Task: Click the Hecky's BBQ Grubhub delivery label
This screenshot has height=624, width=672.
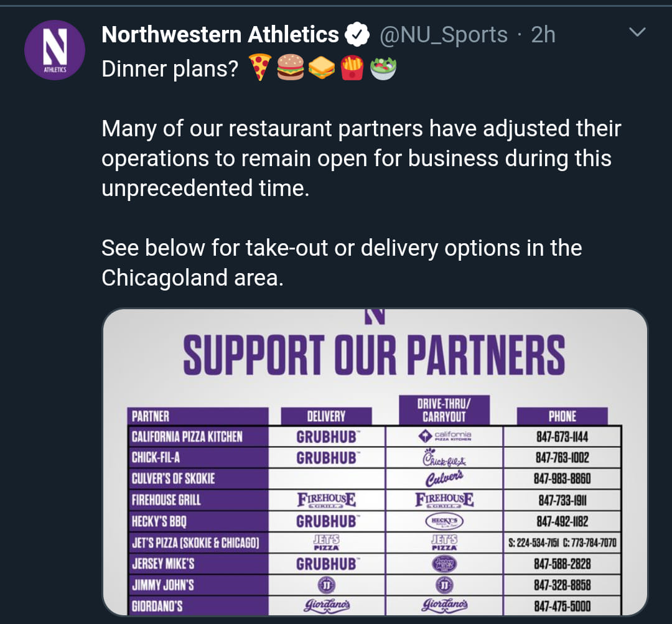Action: coord(328,521)
